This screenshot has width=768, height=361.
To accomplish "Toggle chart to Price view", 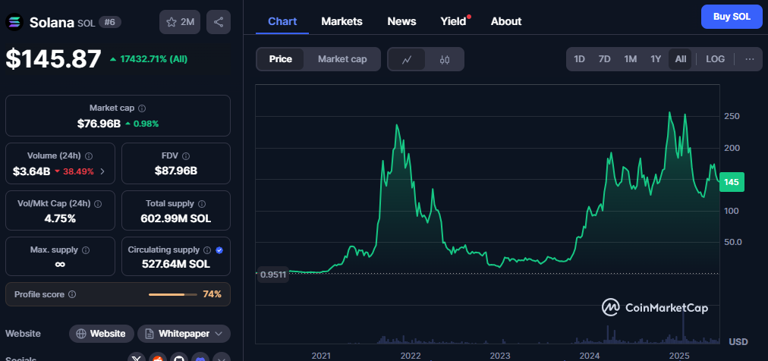I will (280, 59).
